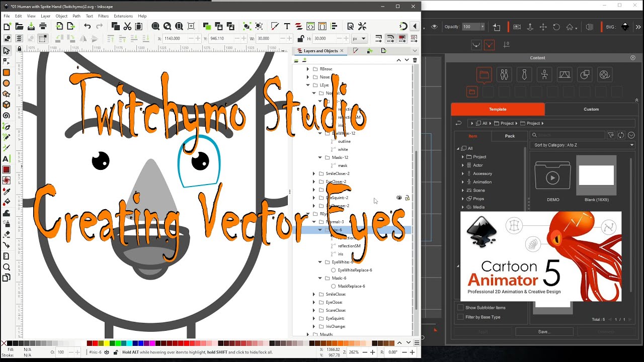Click the Print document icon
644x362 pixels.
[x=43, y=26]
